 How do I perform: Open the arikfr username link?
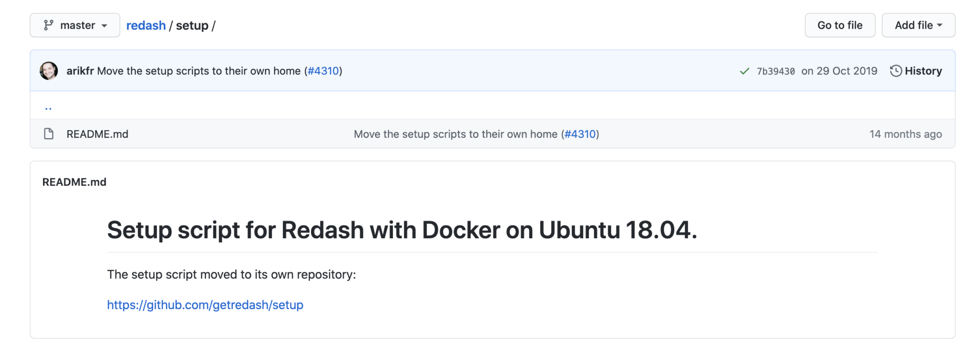click(x=80, y=71)
